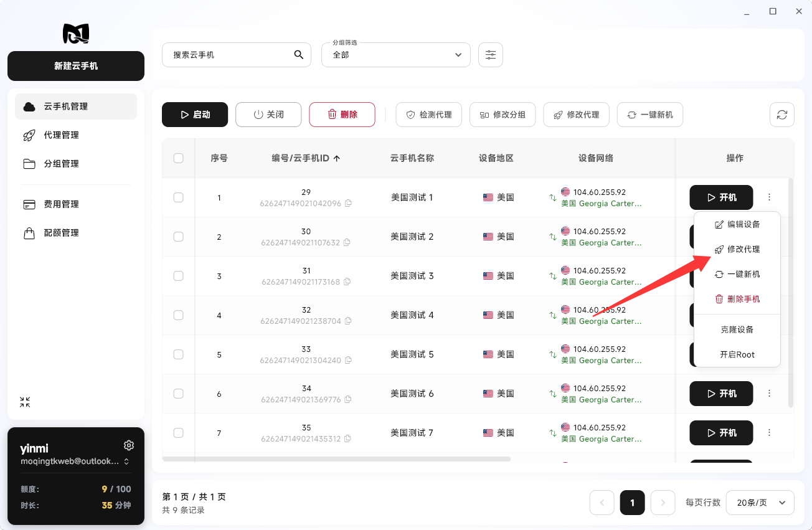Image resolution: width=812 pixels, height=530 pixels.
Task: Copy the ID of cloud phone 35
Action: pos(347,438)
